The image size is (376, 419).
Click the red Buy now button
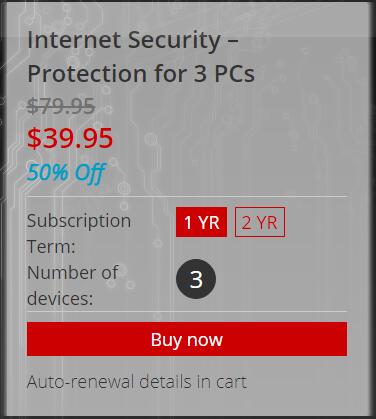(x=187, y=339)
